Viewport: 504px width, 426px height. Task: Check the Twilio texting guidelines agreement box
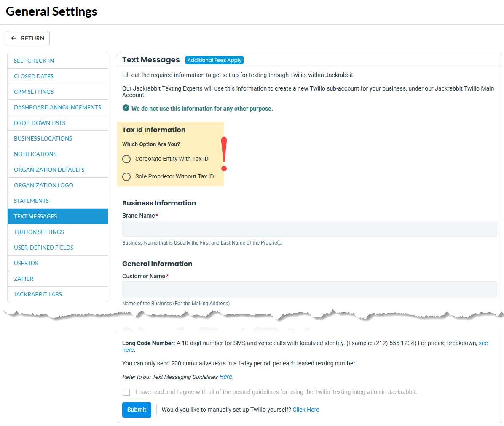[x=126, y=392]
